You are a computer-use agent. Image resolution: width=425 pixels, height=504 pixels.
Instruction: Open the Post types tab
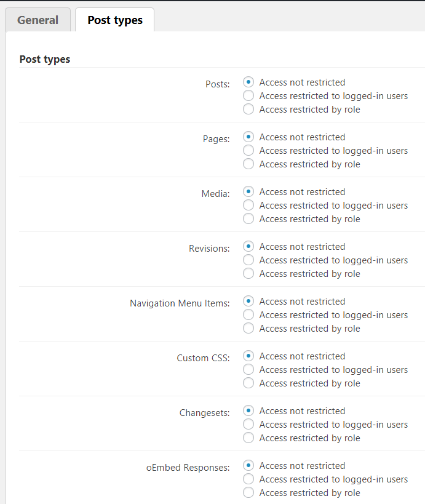pyautogui.click(x=115, y=20)
